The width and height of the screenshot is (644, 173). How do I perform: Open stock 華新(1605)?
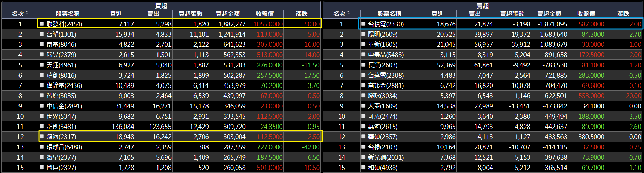click(x=383, y=44)
